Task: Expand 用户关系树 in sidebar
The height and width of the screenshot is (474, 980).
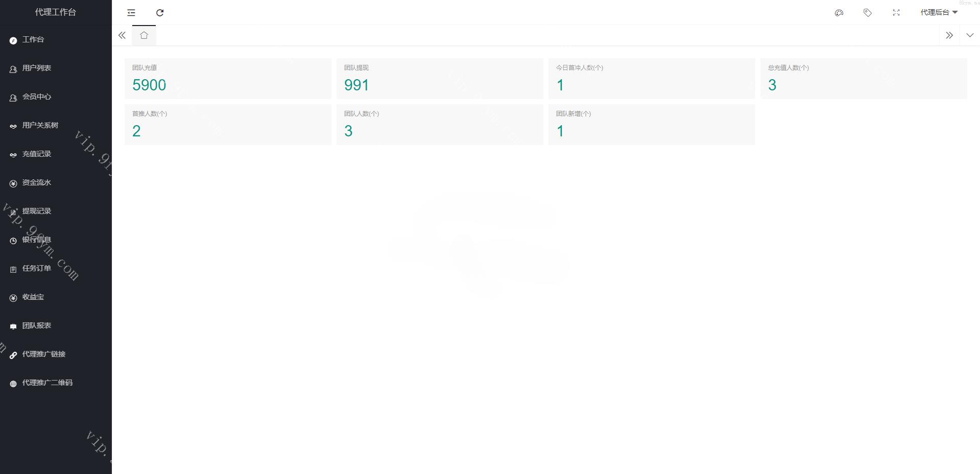Action: tap(40, 125)
